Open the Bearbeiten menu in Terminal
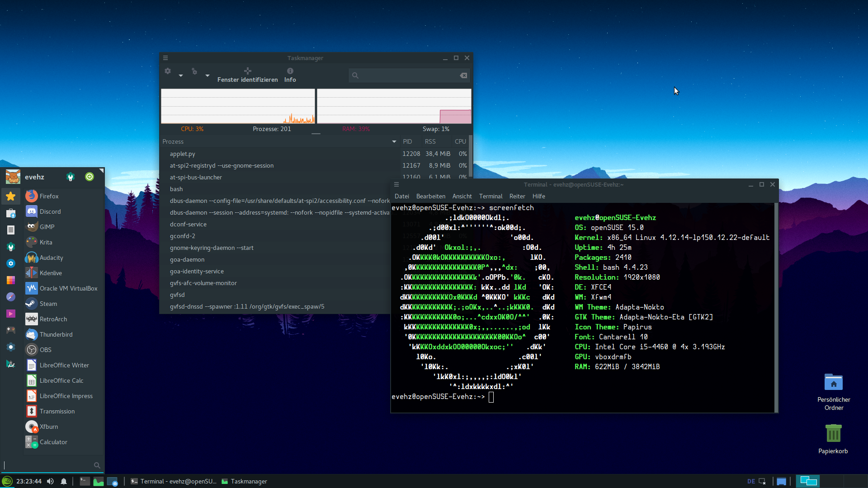 (x=430, y=196)
